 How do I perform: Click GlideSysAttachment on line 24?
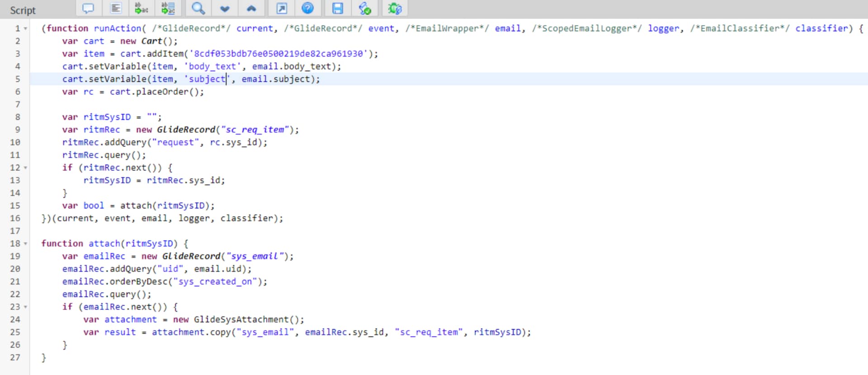(241, 319)
